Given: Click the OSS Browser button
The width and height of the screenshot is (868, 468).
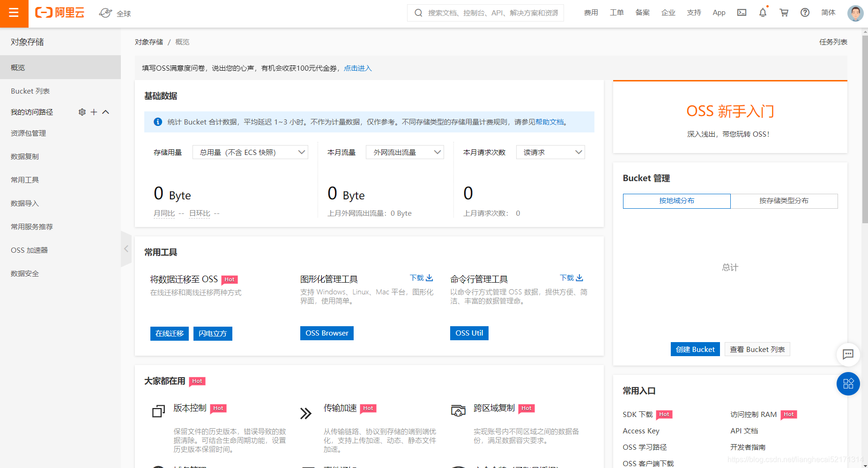Looking at the screenshot, I should pyautogui.click(x=327, y=333).
